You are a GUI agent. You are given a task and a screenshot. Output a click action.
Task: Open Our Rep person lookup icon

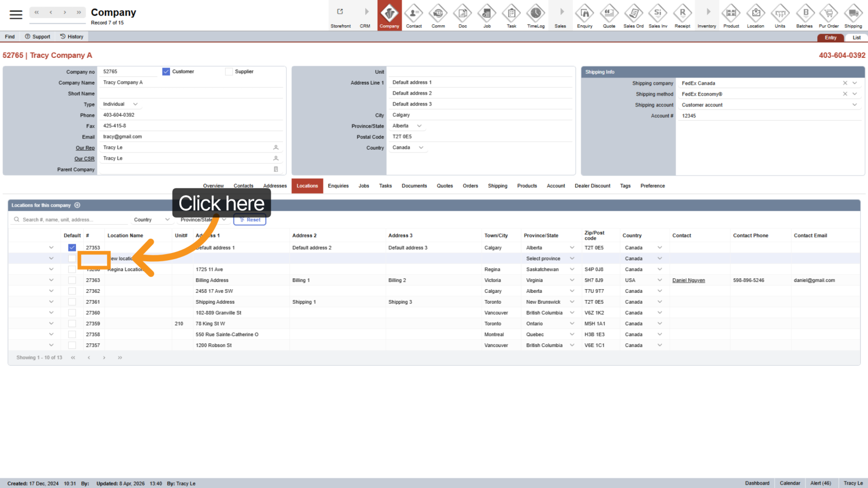pyautogui.click(x=276, y=148)
